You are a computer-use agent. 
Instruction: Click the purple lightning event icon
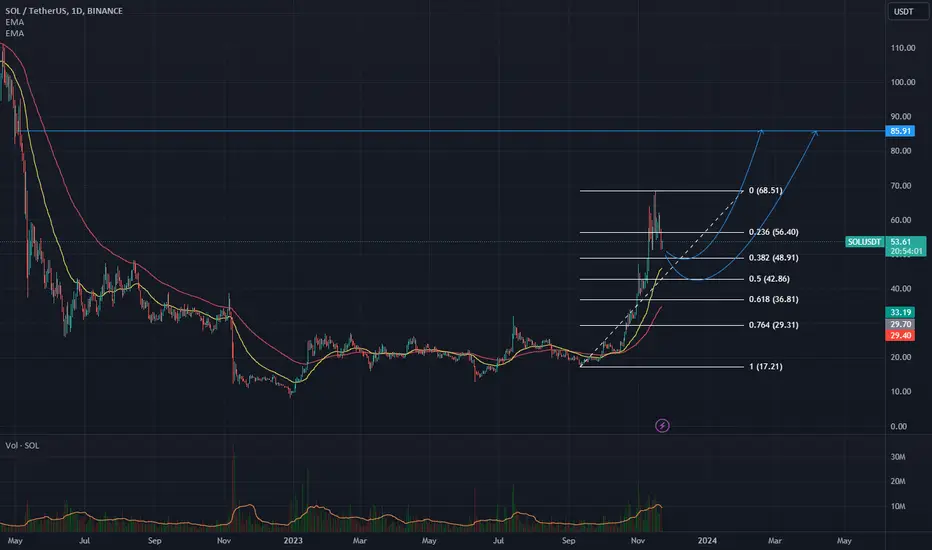click(662, 425)
